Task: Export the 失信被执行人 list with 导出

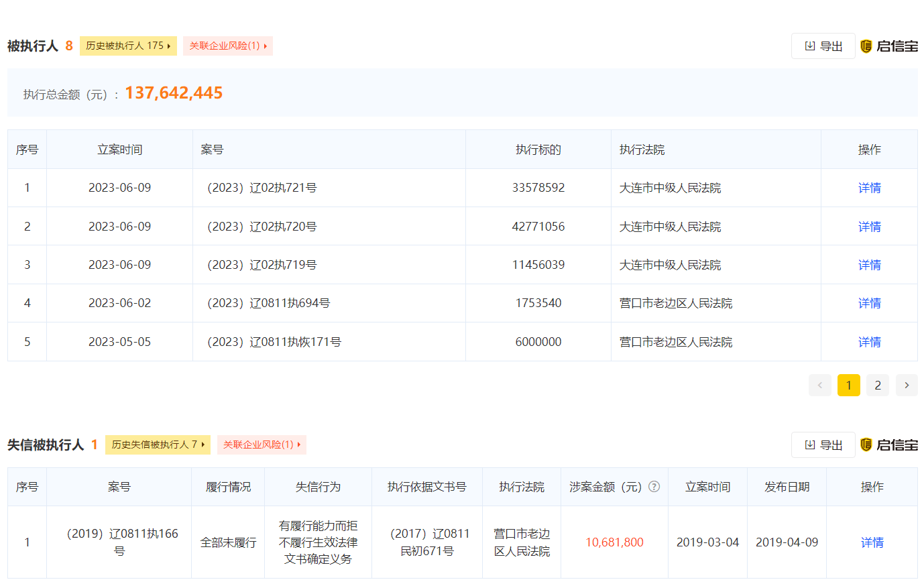Action: (x=823, y=445)
